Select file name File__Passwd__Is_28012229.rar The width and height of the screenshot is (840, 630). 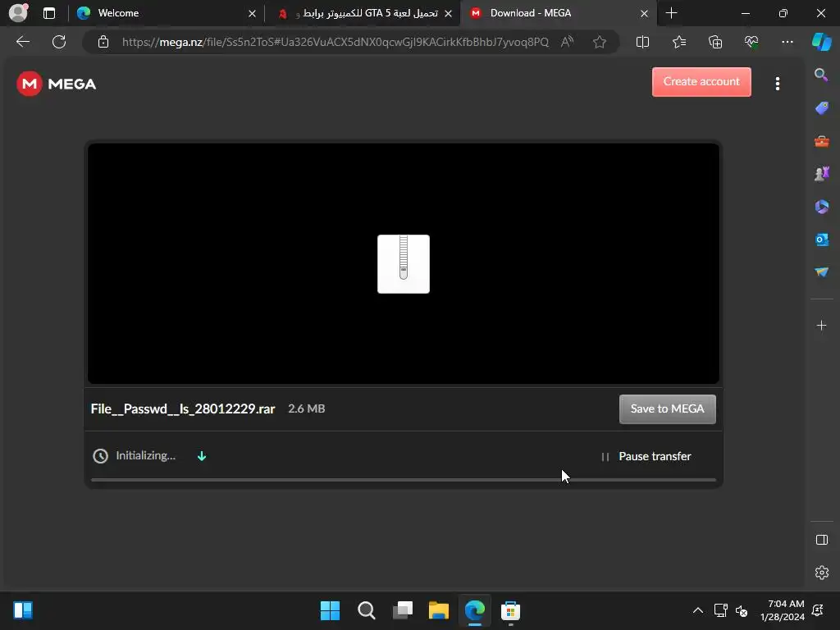183,409
